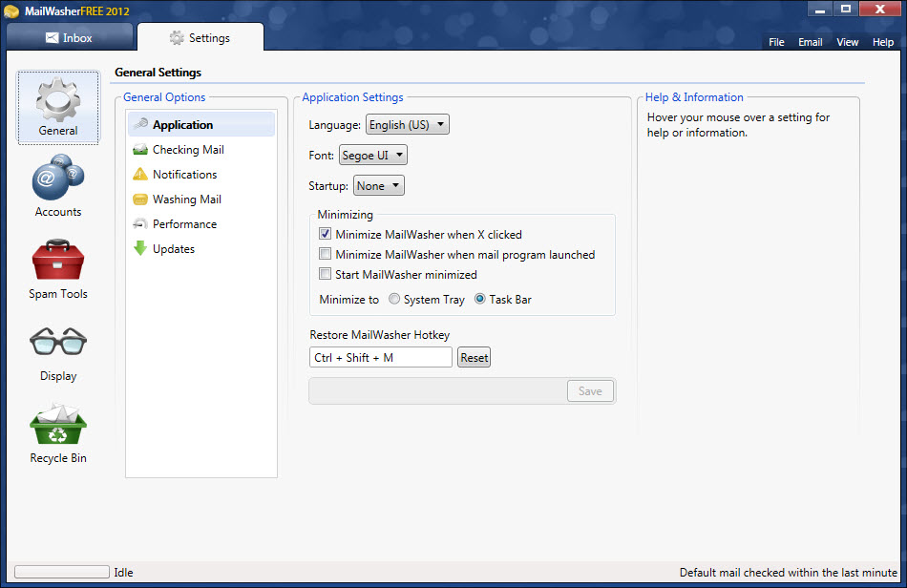Click the Inbox envelope icon
Screen dimensions: 907x588
pos(53,37)
